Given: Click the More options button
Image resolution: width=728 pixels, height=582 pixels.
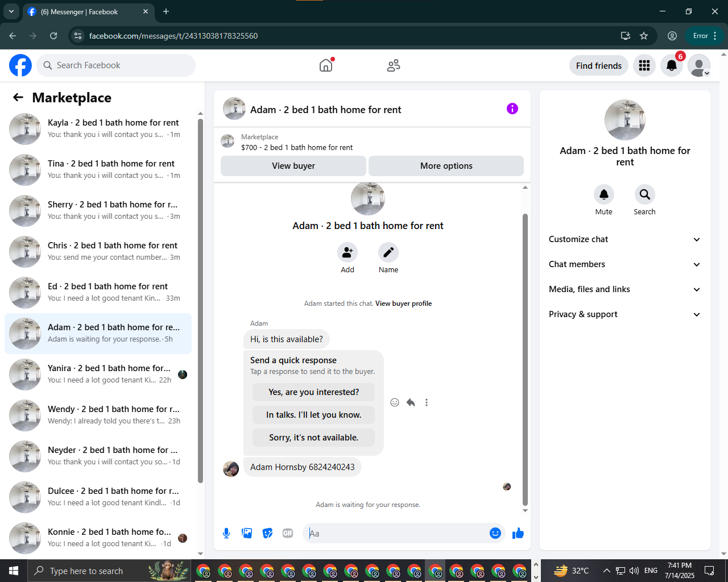Looking at the screenshot, I should click(x=446, y=166).
